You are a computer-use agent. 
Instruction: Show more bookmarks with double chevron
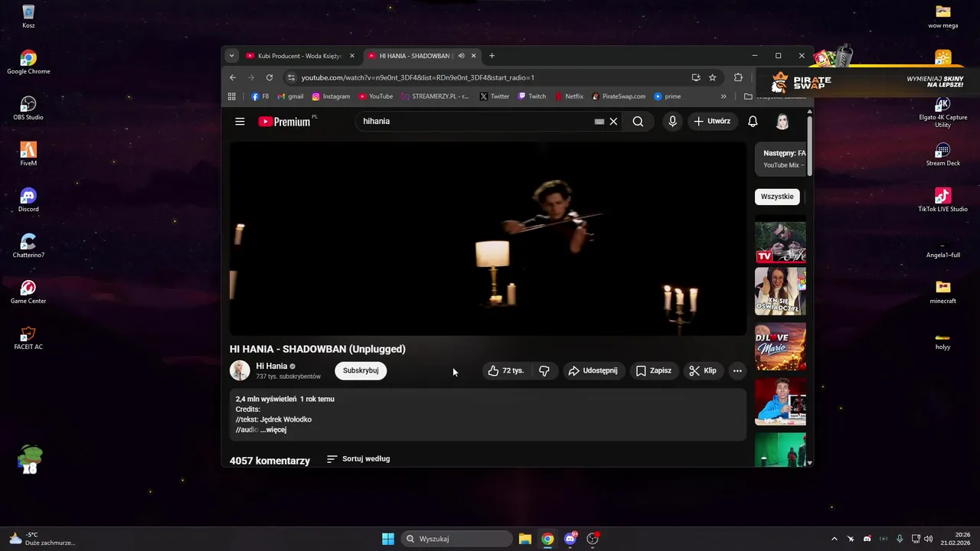(x=724, y=96)
